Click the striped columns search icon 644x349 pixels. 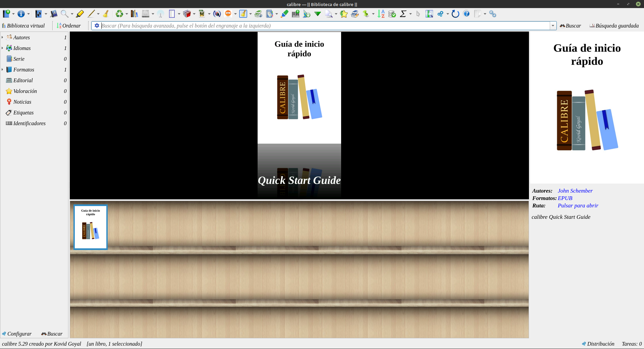pos(429,14)
